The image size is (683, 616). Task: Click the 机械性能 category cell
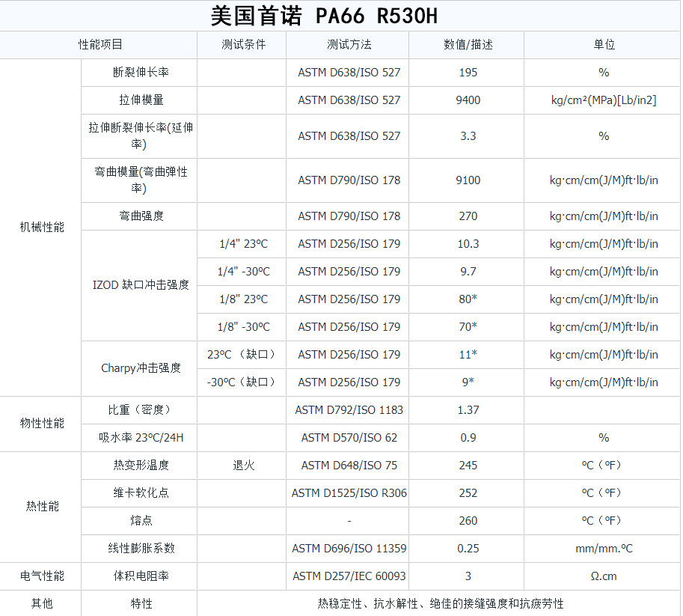tap(42, 228)
